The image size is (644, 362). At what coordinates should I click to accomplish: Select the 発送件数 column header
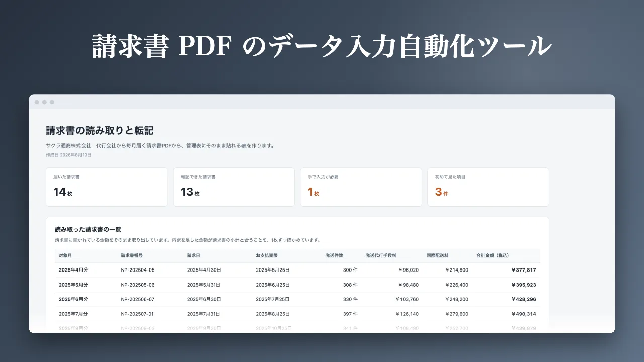(335, 256)
